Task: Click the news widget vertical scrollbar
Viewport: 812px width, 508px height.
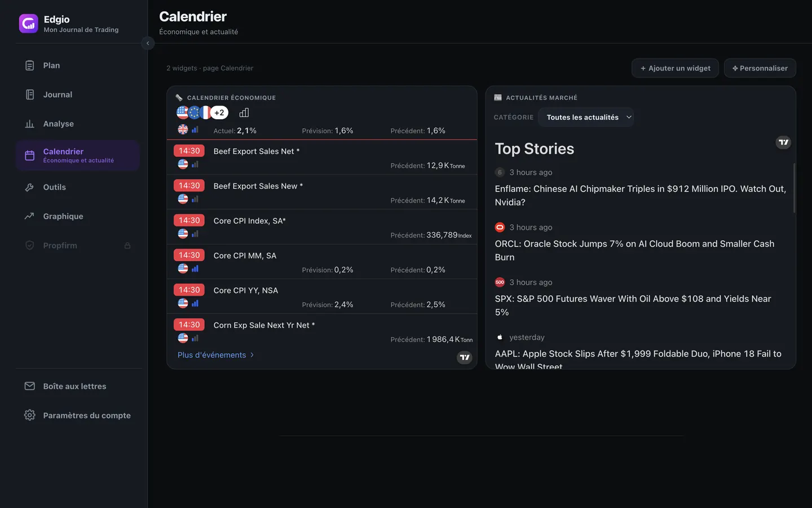Action: coord(794,188)
